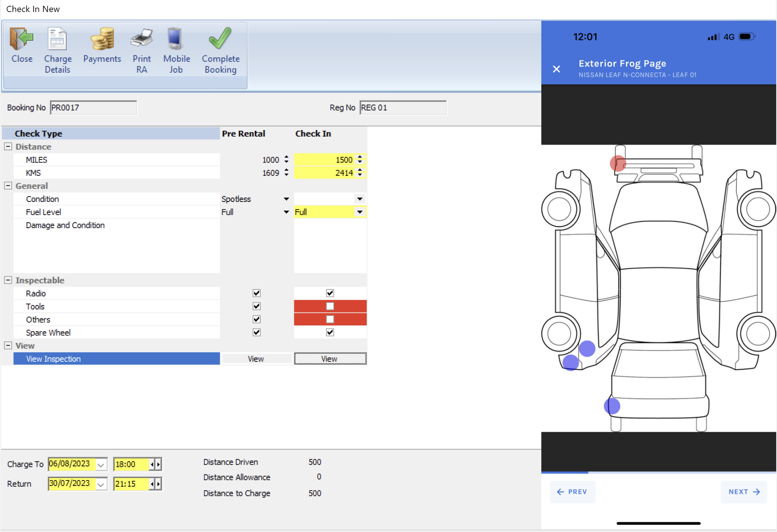Collapse the View group
The height and width of the screenshot is (532, 777).
[x=8, y=345]
